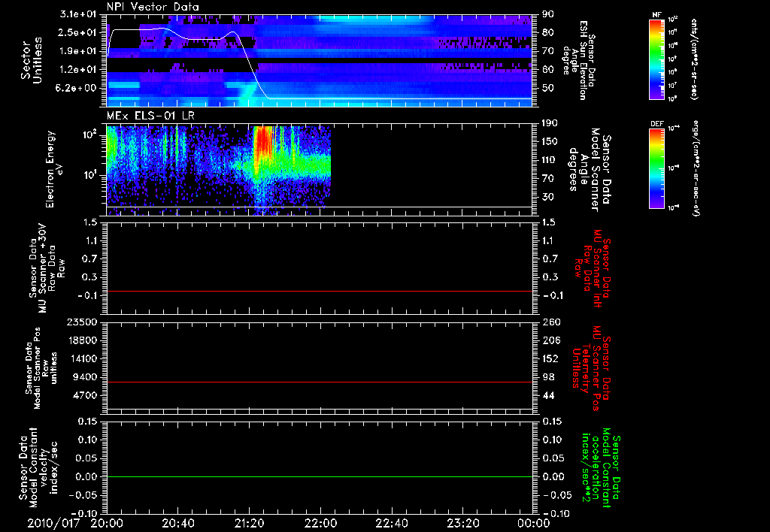Select the "NF" label above the color bar
The height and width of the screenshot is (532, 770).
[x=656, y=15]
